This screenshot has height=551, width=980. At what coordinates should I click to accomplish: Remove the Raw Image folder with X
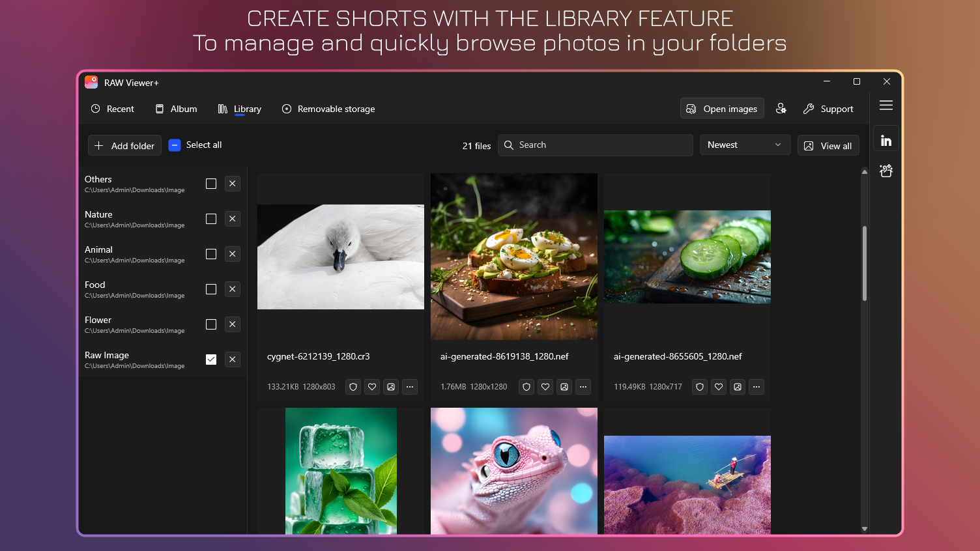coord(233,360)
